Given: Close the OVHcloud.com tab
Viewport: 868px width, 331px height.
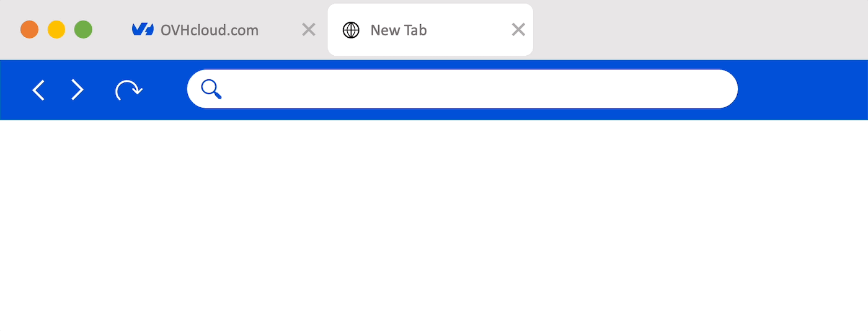Looking at the screenshot, I should click(x=308, y=30).
